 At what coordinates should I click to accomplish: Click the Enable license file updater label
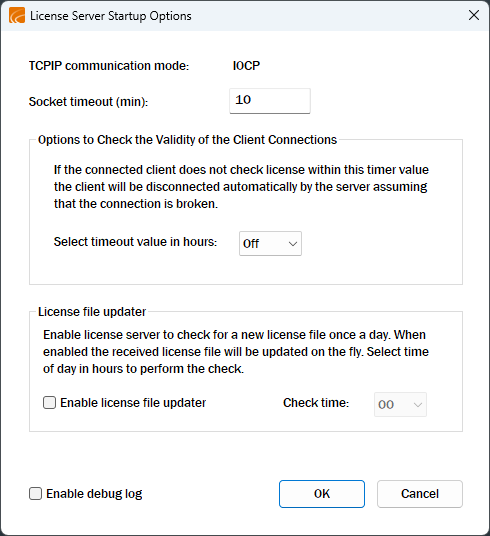point(133,403)
